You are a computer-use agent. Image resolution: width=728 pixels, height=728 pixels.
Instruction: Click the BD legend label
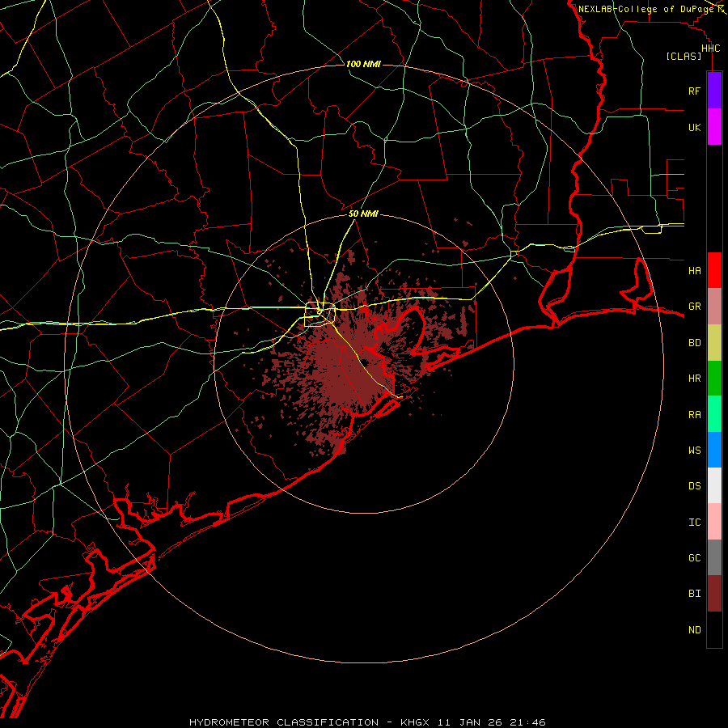(x=694, y=343)
